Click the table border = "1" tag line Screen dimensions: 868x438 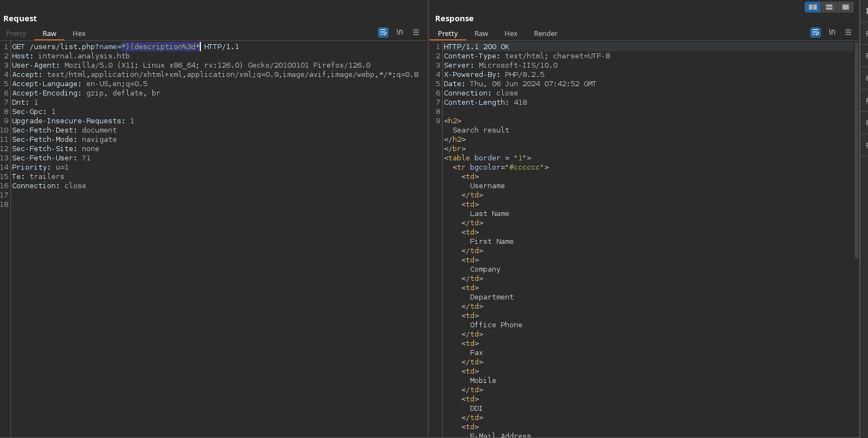coord(487,158)
